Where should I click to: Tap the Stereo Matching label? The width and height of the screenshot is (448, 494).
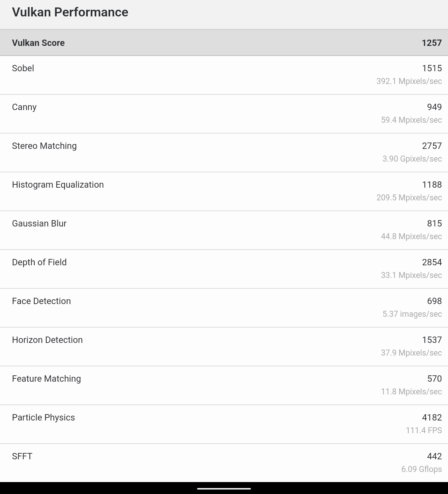click(x=44, y=146)
